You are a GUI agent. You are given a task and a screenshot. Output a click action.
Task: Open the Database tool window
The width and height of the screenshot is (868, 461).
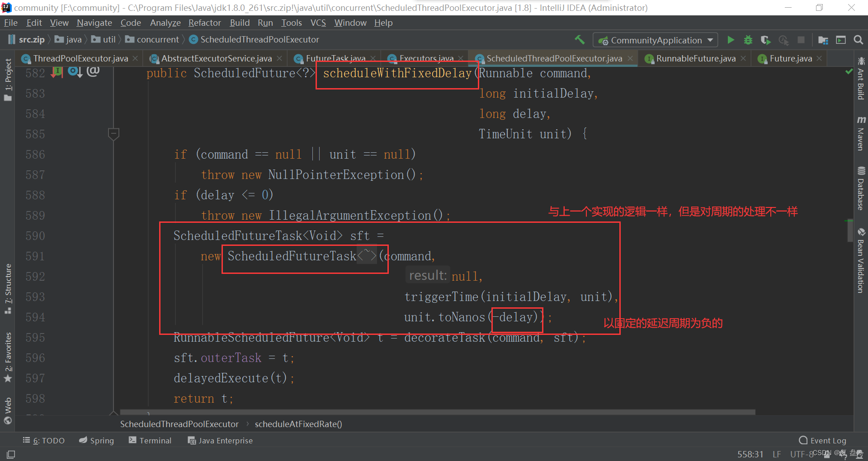tap(861, 188)
